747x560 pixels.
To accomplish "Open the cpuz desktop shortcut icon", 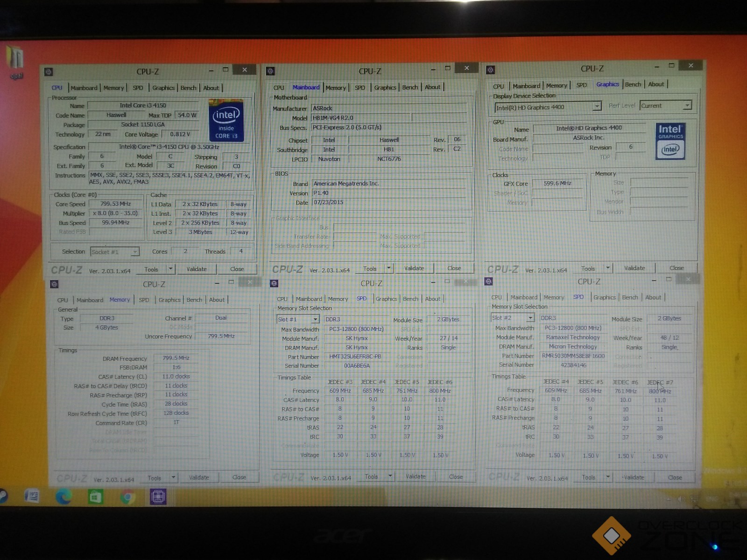I will click(x=15, y=63).
